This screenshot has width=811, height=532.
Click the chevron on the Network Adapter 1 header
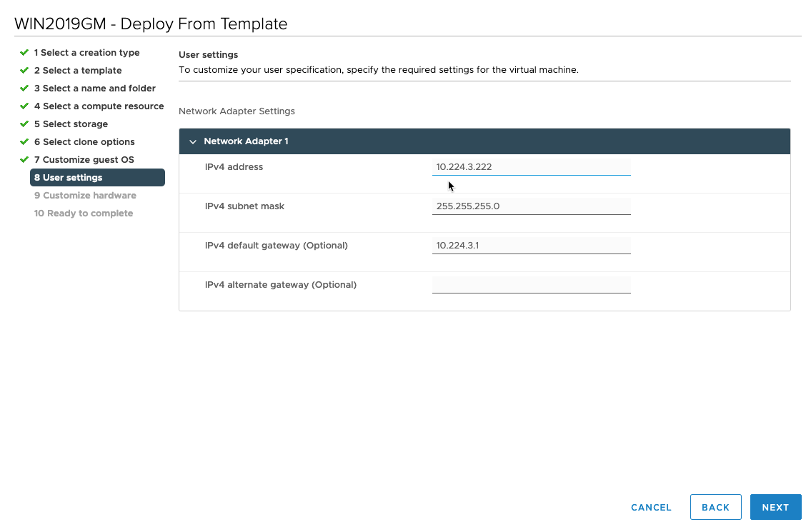(x=193, y=141)
